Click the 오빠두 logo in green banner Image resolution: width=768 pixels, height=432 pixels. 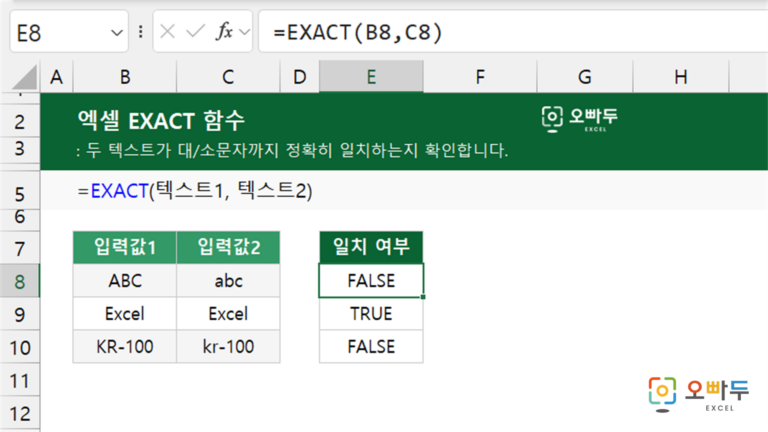(x=580, y=119)
